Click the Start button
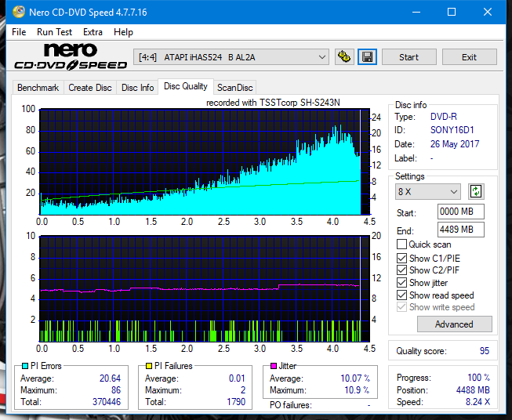 [x=409, y=57]
